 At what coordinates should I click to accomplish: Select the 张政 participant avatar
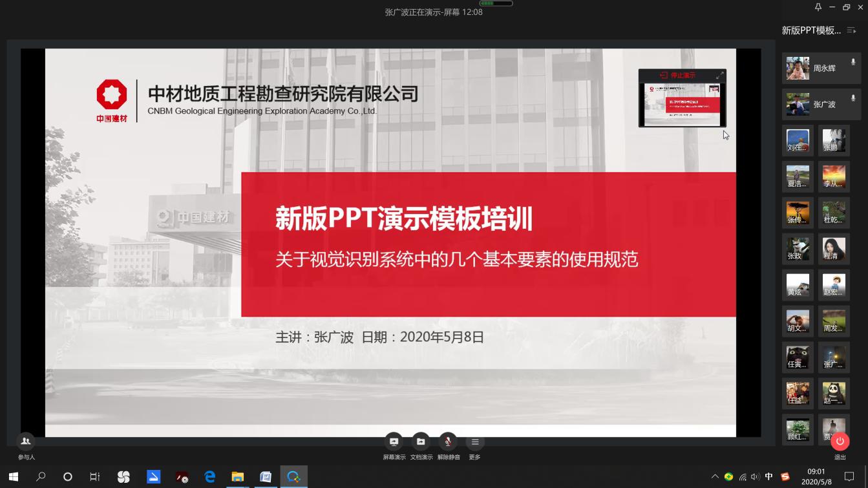pos(798,249)
